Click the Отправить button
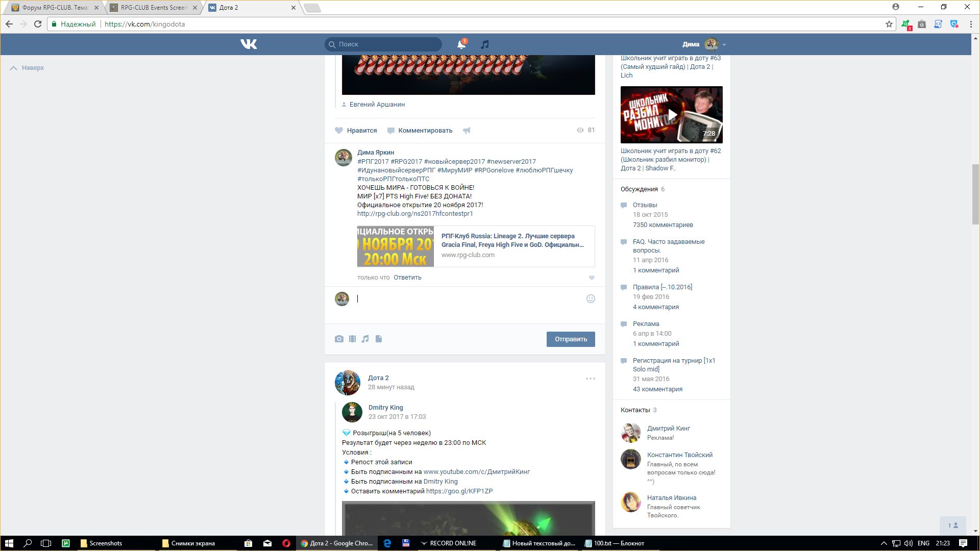980x551 pixels. pos(571,339)
